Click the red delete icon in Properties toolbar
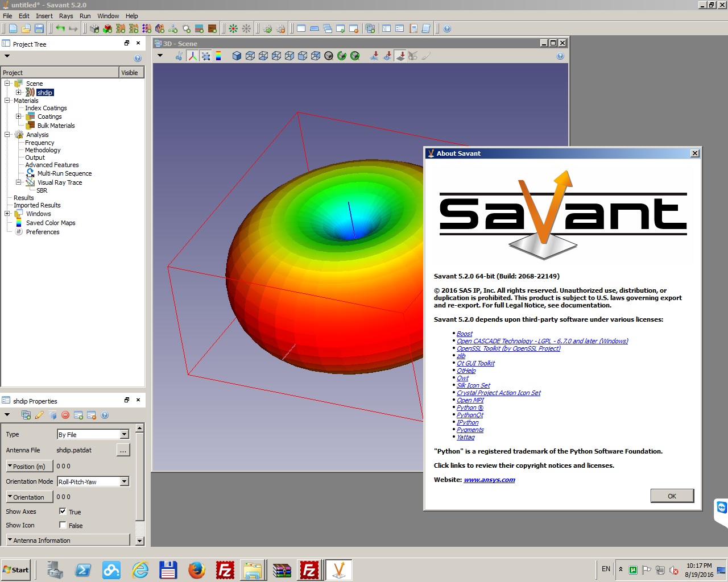This screenshot has width=728, height=582. [x=65, y=415]
